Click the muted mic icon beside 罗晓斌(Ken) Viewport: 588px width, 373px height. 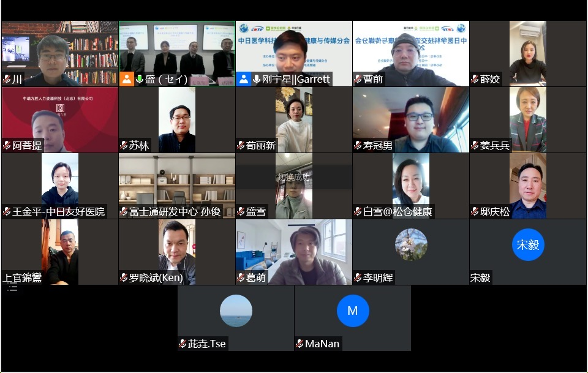124,278
